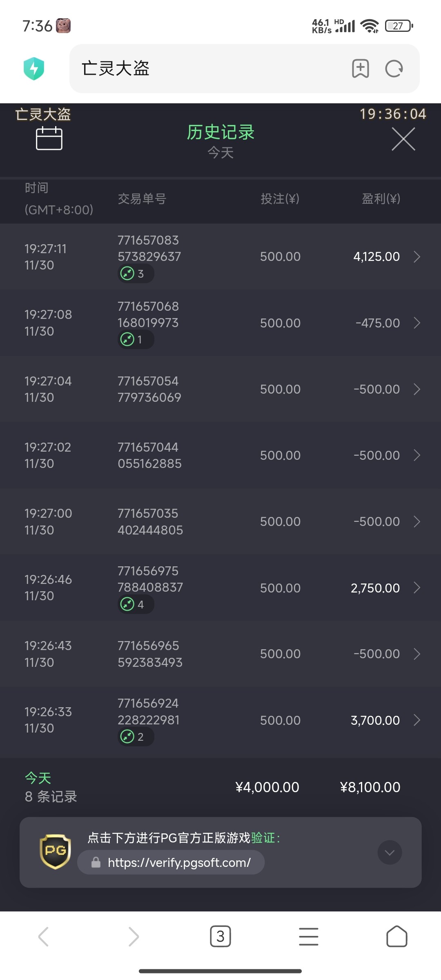Expand details for the 2,750.00 profit record
The image size is (441, 980).
coord(416,588)
